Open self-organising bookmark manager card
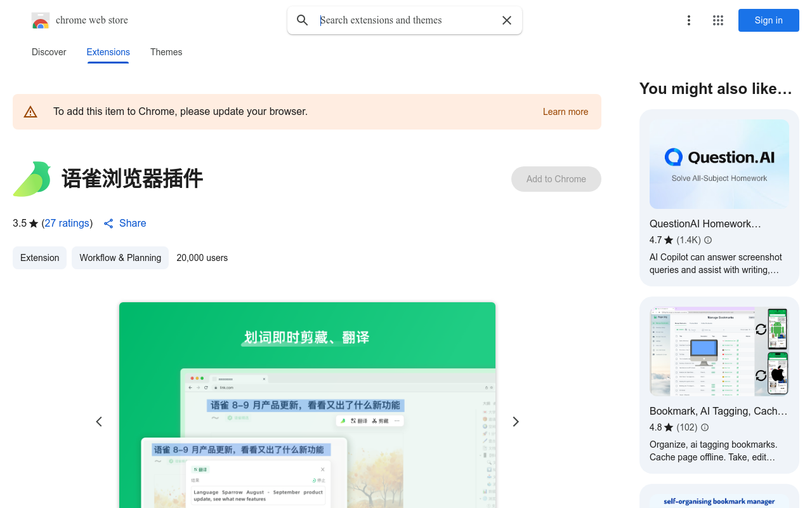This screenshot has height=508, width=812. click(719, 497)
